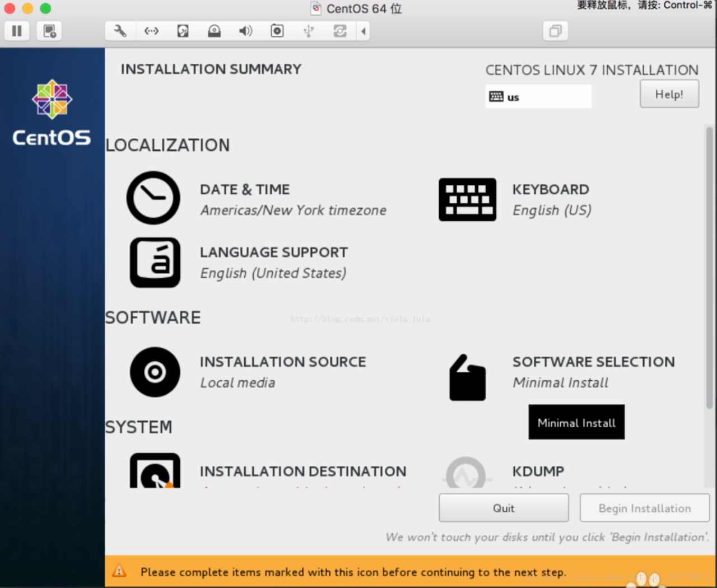Open DATE & TIME settings label
The height and width of the screenshot is (588, 717).
[x=245, y=189]
